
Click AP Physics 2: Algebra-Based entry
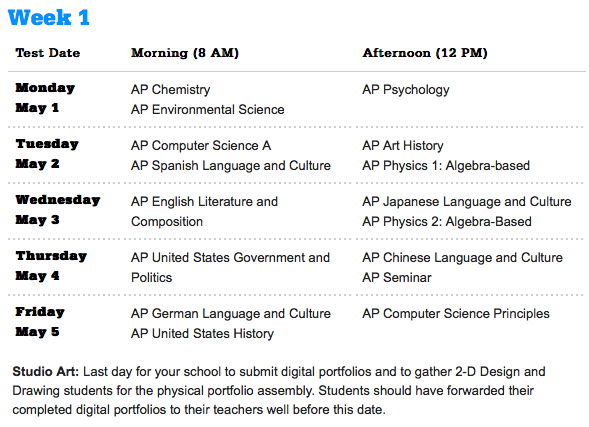click(447, 222)
